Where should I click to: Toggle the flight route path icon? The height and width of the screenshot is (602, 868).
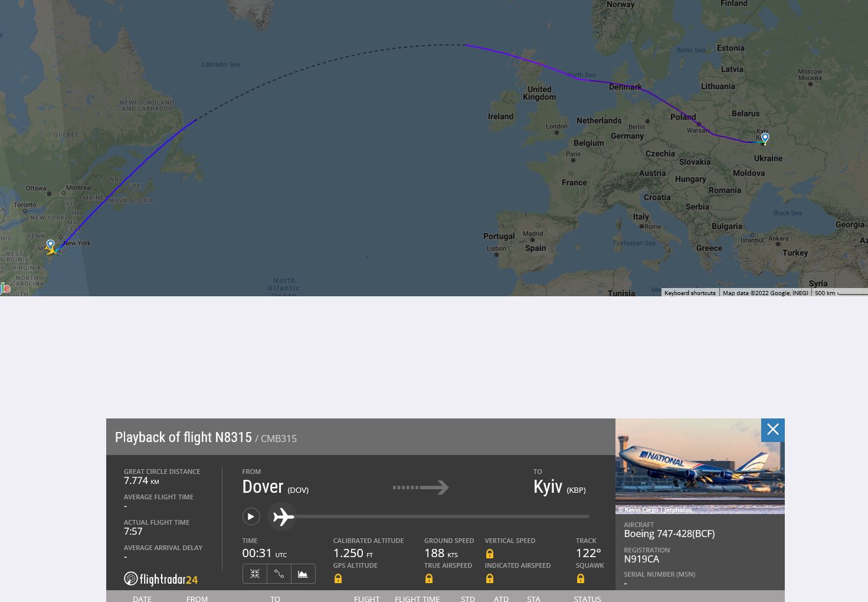279,574
